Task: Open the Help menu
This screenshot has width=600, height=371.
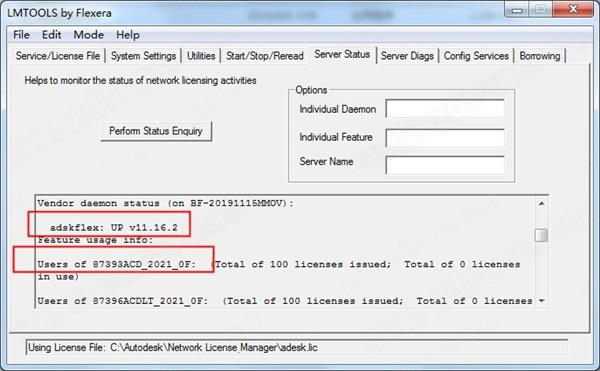Action: pos(128,35)
